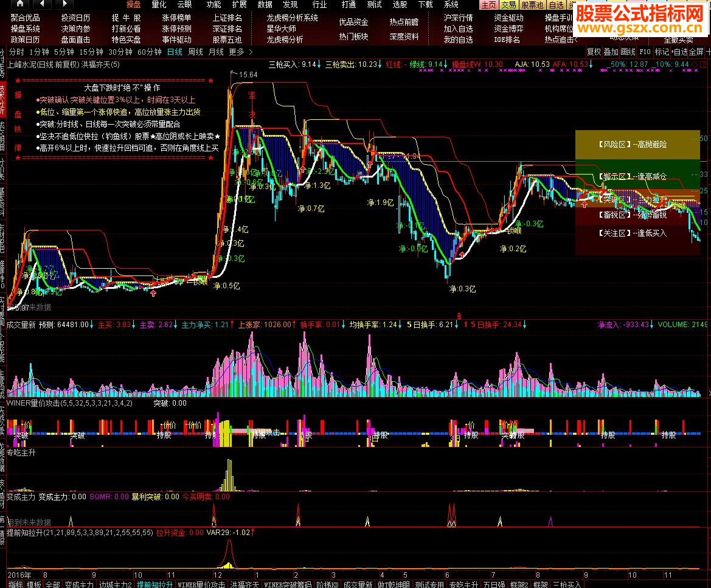
Task: Open the 投资日历 shortcut
Action: pos(76,18)
